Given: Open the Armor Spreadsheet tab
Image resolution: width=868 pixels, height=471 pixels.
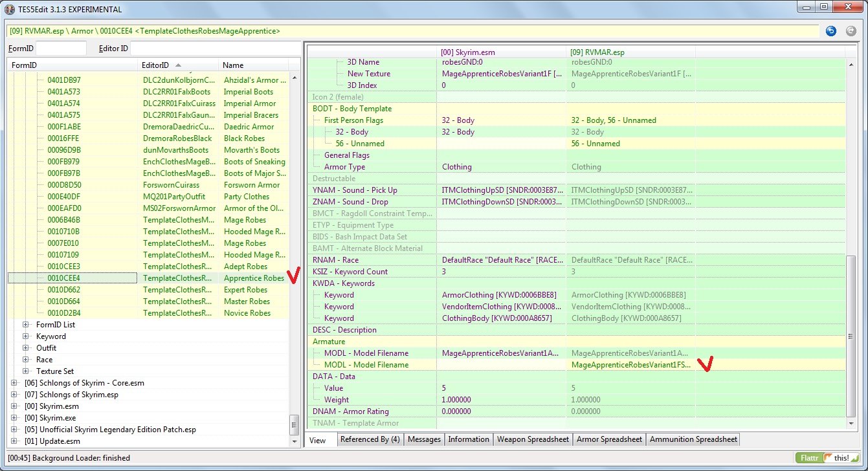Looking at the screenshot, I should (610, 439).
